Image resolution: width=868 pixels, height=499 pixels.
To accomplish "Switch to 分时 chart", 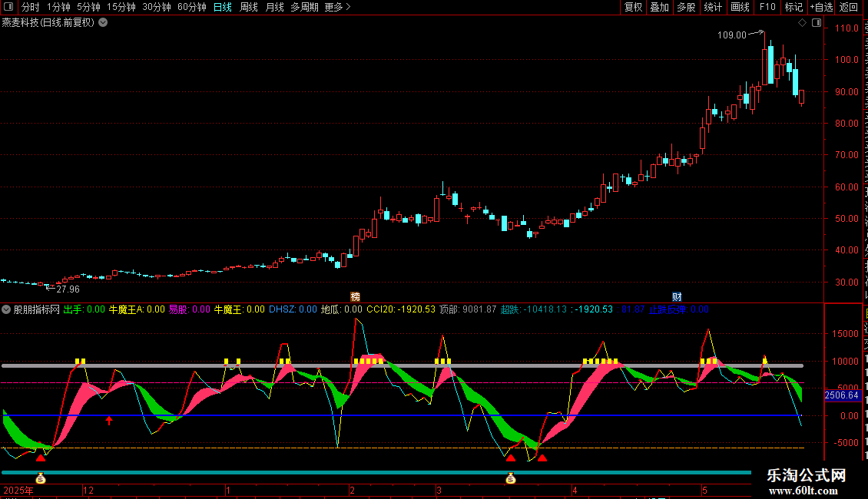I will coord(31,7).
